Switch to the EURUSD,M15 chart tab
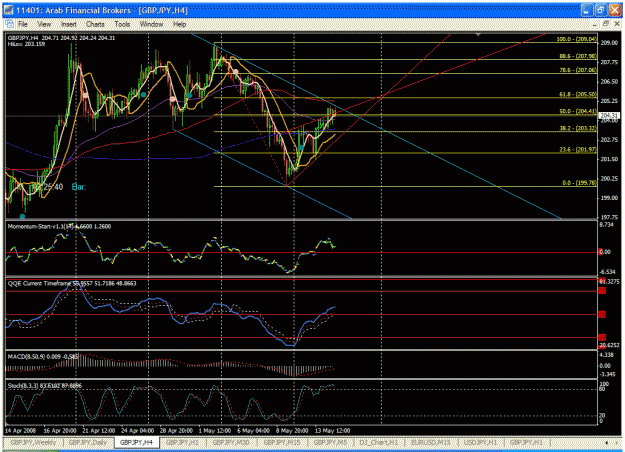The image size is (625, 452). click(x=431, y=442)
